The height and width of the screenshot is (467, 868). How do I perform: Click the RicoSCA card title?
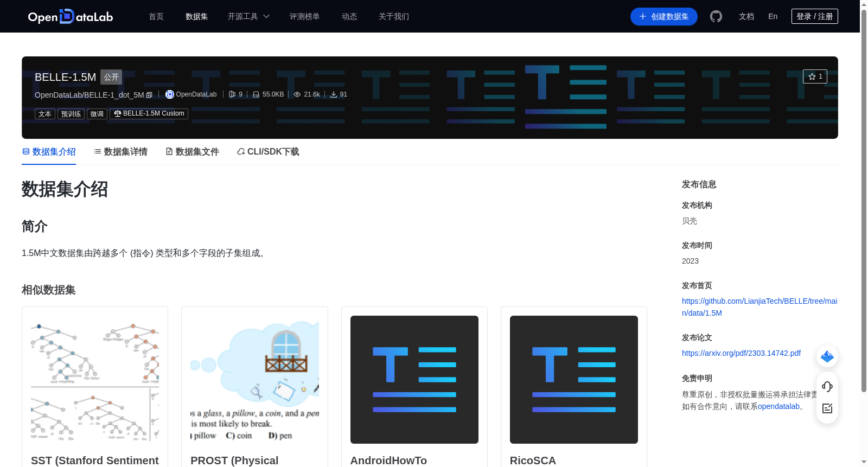coord(533,460)
